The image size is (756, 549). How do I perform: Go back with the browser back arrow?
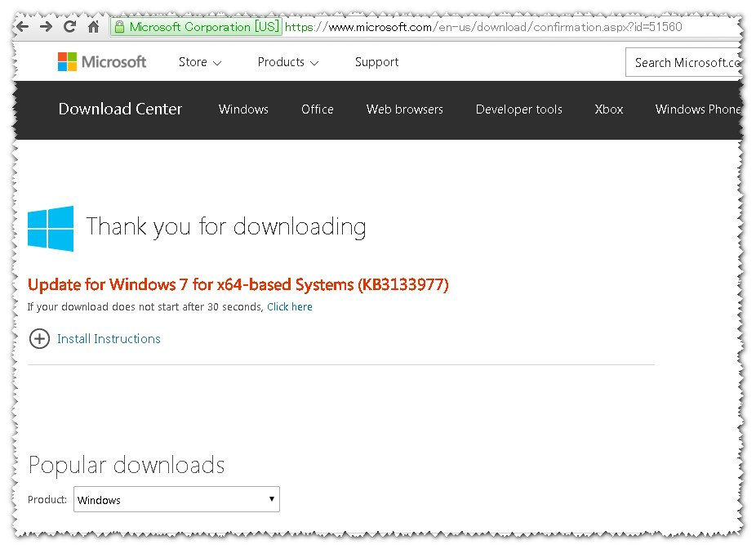point(23,26)
